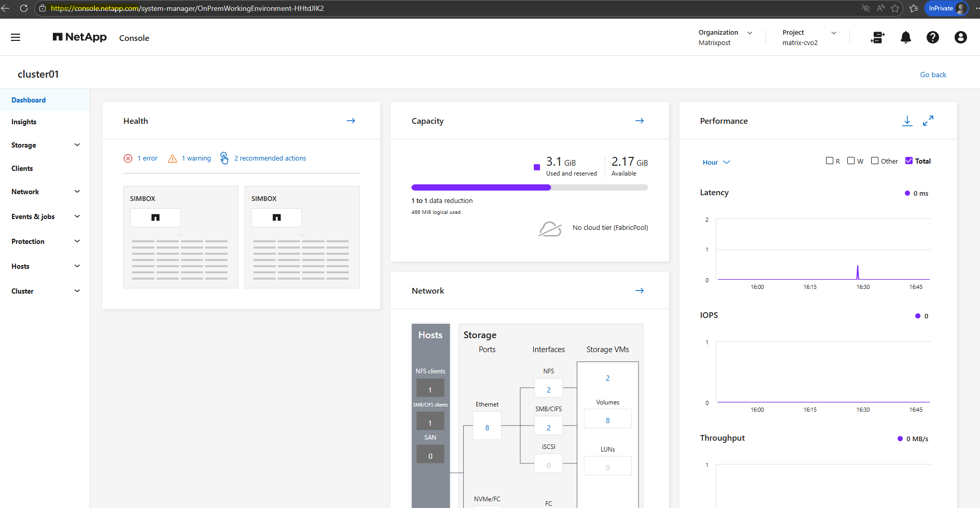Open Health details via arrow
The width and height of the screenshot is (980, 508).
pos(351,121)
